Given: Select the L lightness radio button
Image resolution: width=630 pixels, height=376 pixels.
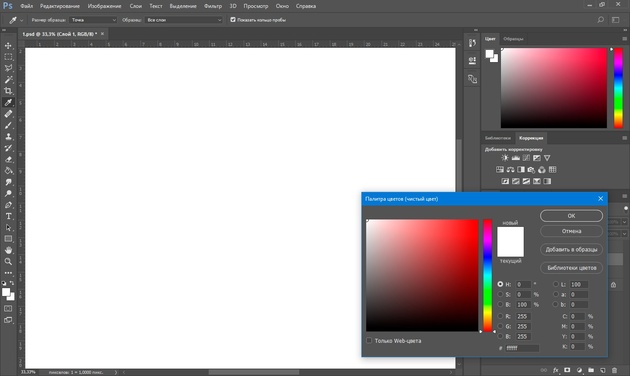Looking at the screenshot, I should coord(556,284).
